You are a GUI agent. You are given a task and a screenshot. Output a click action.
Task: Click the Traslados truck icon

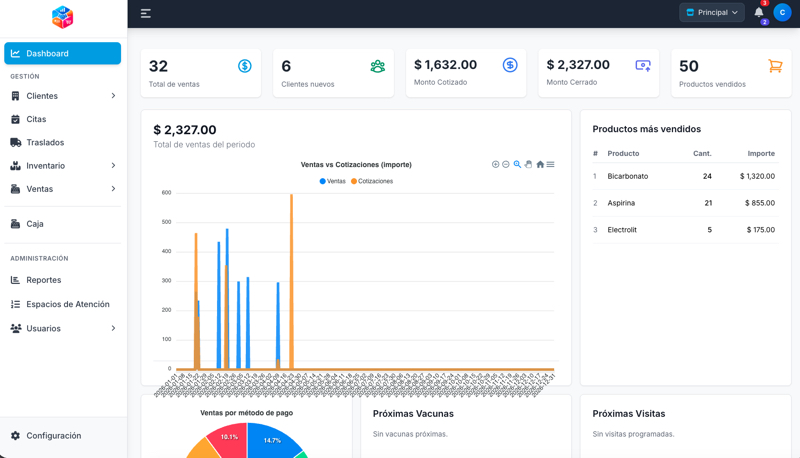(x=16, y=142)
